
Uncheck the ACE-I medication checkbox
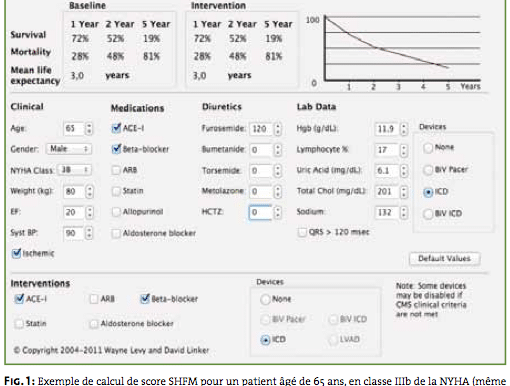point(116,128)
